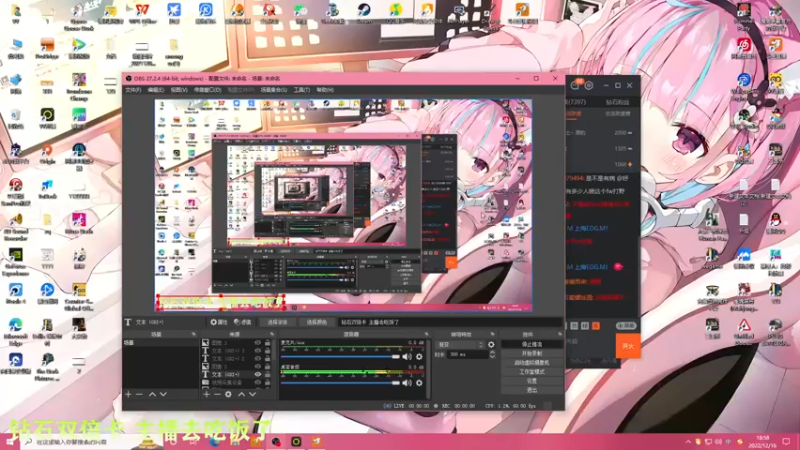Remove selected source with minus icon

pyautogui.click(x=217, y=394)
